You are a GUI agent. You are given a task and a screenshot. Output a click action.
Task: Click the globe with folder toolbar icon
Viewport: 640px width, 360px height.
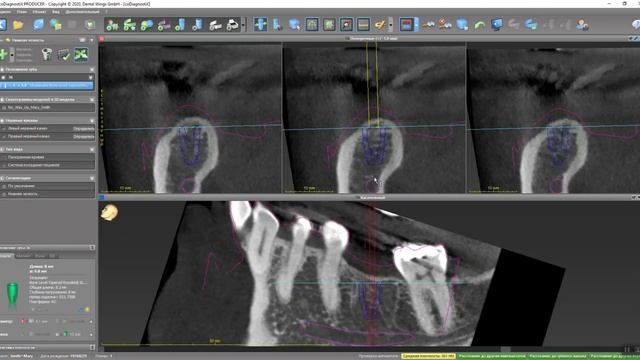pyautogui.click(x=56, y=25)
